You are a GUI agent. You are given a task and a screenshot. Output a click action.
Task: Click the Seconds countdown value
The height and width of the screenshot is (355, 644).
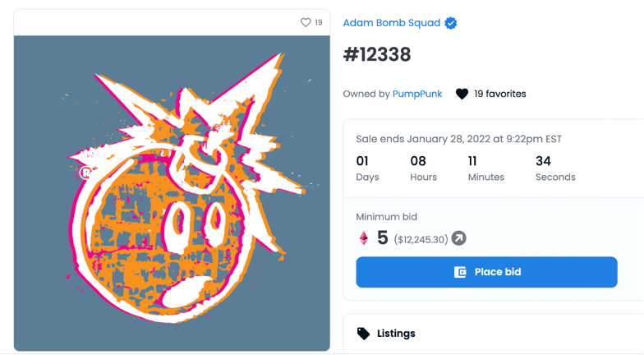tap(543, 161)
